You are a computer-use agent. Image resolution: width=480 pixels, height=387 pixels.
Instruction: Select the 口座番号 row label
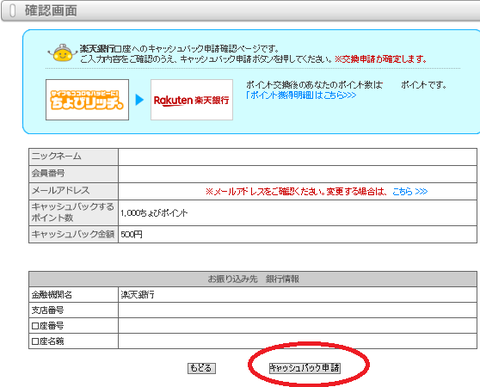(x=47, y=326)
